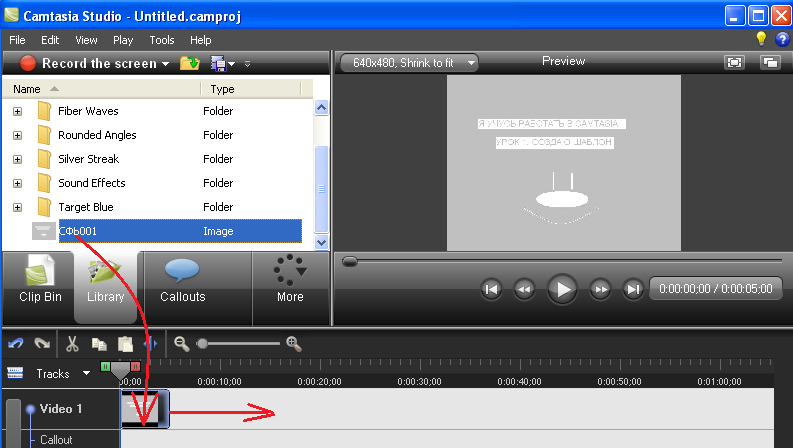
Task: Click the Cut scissors icon
Action: coord(72,344)
